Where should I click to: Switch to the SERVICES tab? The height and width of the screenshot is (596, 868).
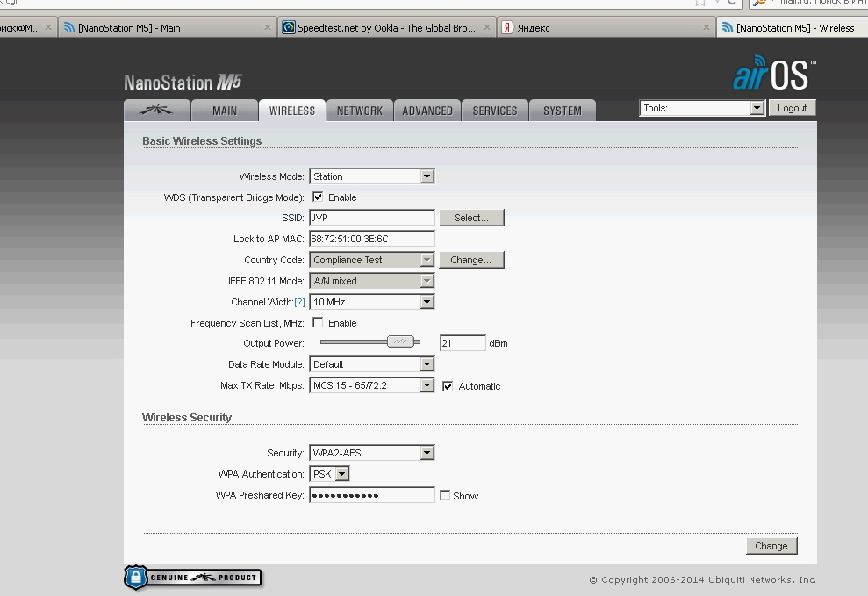tap(494, 110)
